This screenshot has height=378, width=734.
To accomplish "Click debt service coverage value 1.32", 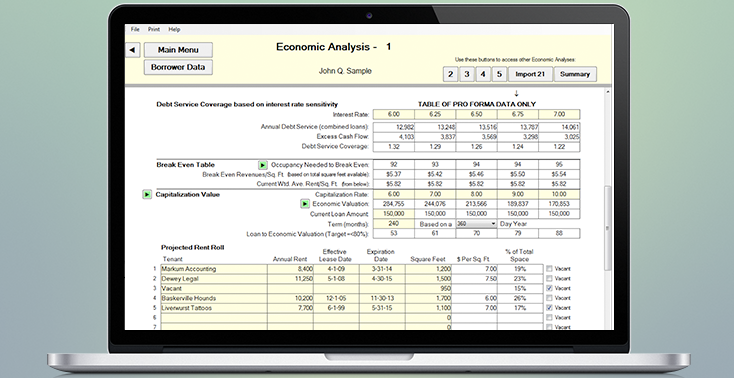I will point(394,147).
